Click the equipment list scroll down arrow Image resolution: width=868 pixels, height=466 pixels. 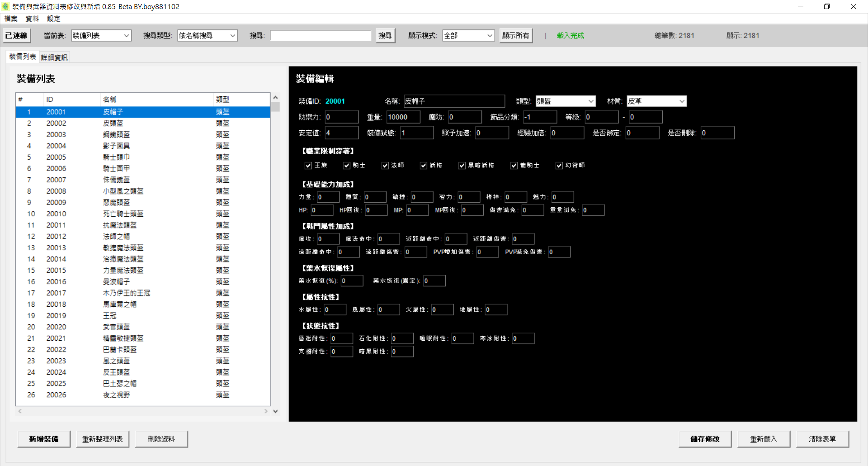tap(275, 411)
